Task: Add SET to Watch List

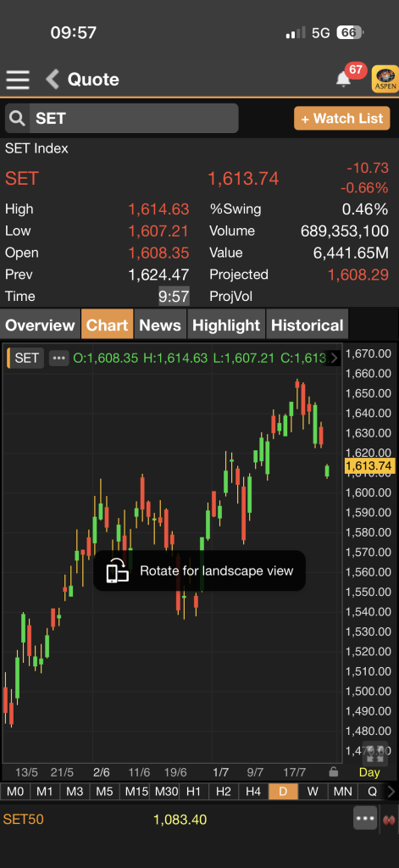Action: [x=342, y=119]
